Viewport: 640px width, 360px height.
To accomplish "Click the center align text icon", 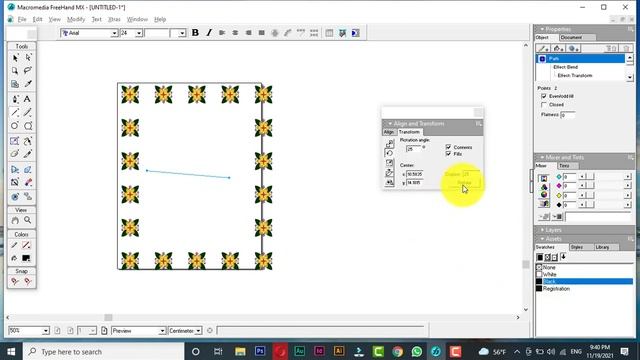I will click(235, 33).
